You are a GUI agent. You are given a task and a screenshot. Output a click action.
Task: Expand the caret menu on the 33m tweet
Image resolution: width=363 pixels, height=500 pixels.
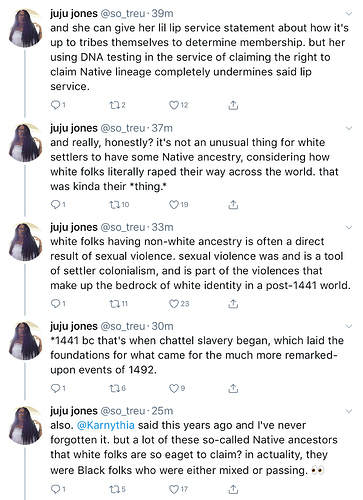coord(349,227)
